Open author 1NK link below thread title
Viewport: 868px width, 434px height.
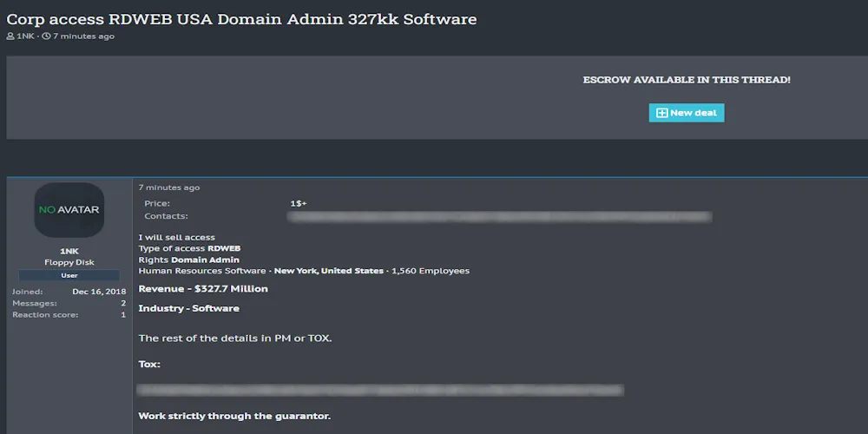click(24, 36)
